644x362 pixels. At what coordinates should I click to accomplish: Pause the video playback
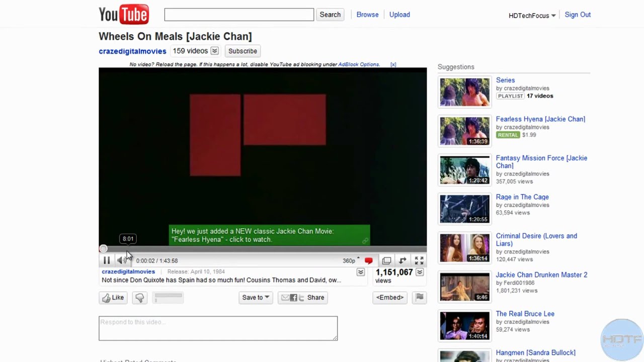[x=107, y=260]
